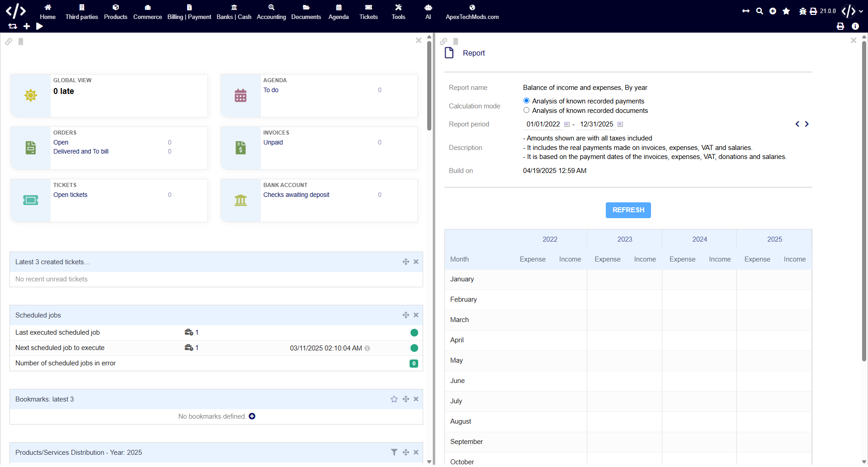Open Checks awaiting deposit link
The height and width of the screenshot is (467, 868).
click(296, 195)
